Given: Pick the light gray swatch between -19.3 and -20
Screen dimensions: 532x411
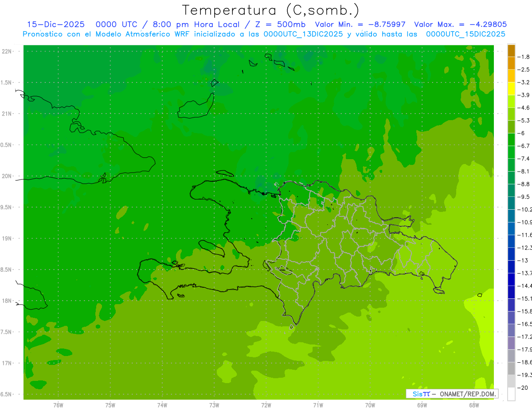Looking at the screenshot, I should pyautogui.click(x=511, y=381).
